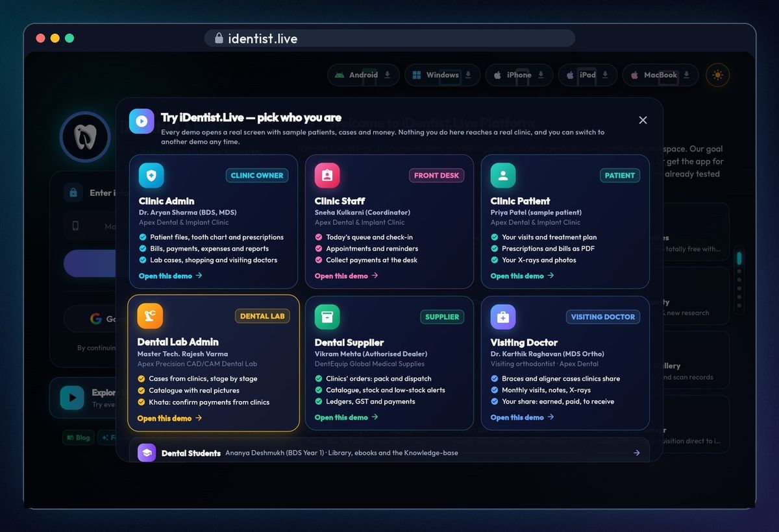The width and height of the screenshot is (779, 532).
Task: Click the highlighted page scroll dot indicator
Action: (739, 258)
